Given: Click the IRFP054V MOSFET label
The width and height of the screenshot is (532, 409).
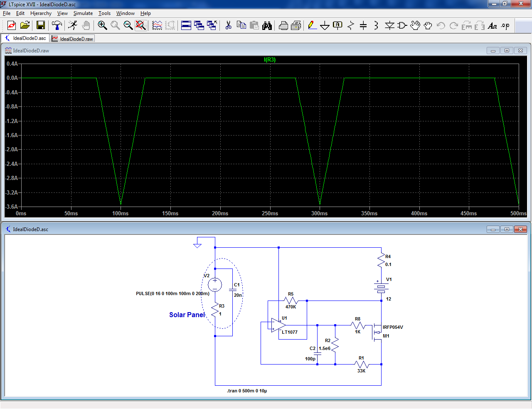Looking at the screenshot, I should click(393, 327).
